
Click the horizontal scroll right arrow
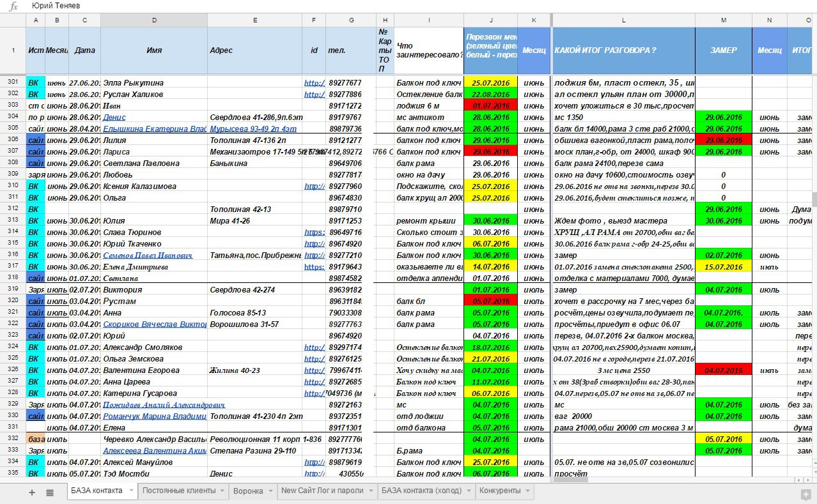click(x=807, y=479)
